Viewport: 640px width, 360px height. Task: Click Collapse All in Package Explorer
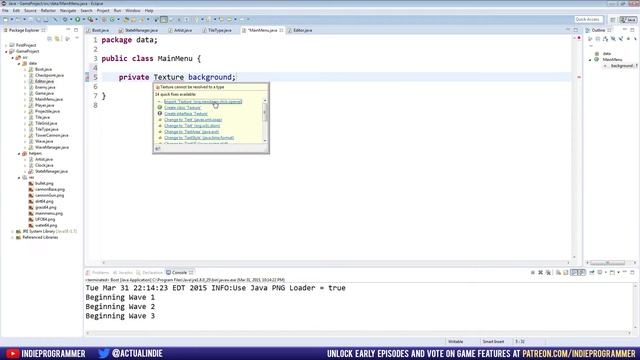tap(49, 38)
